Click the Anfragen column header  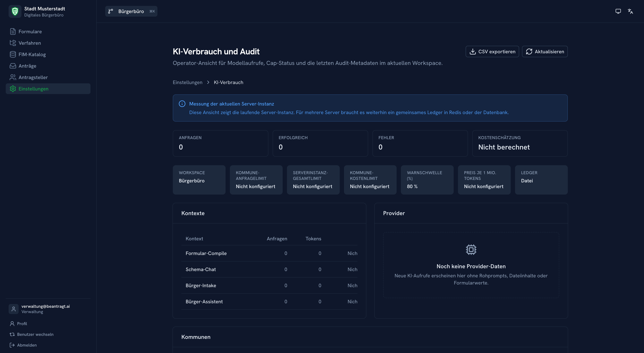[x=277, y=239]
